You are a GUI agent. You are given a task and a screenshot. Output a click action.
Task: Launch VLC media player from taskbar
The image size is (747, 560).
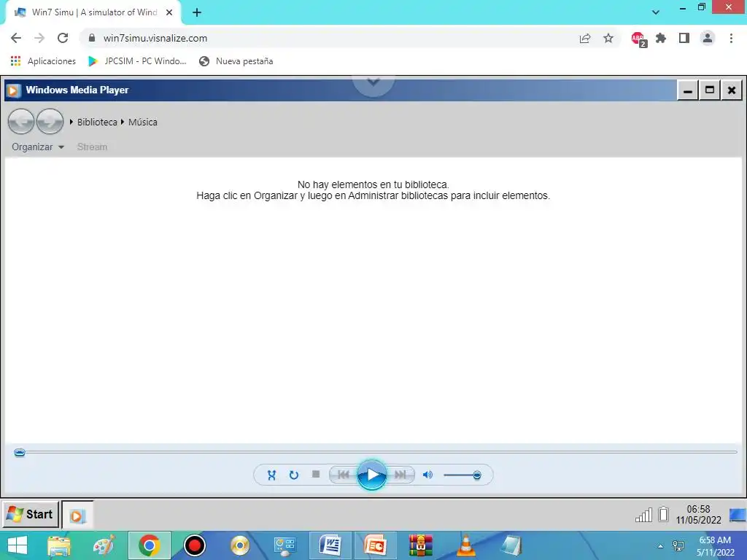[x=466, y=545]
